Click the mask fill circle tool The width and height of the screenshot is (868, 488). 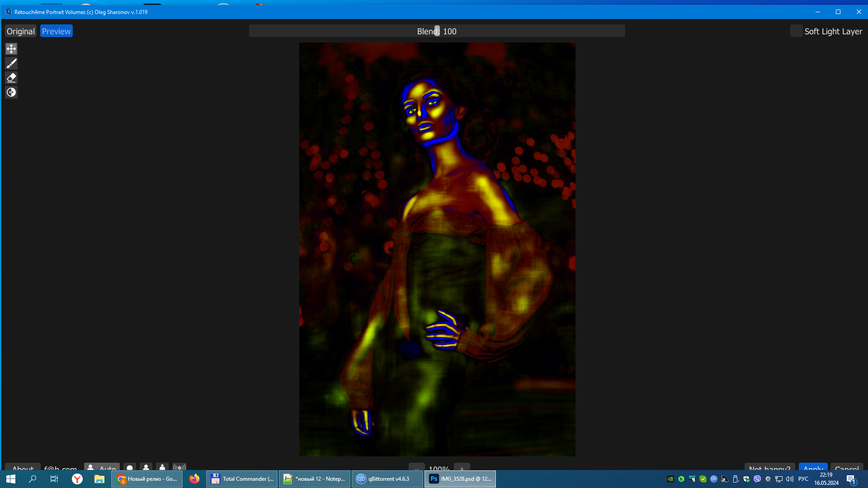pos(11,92)
